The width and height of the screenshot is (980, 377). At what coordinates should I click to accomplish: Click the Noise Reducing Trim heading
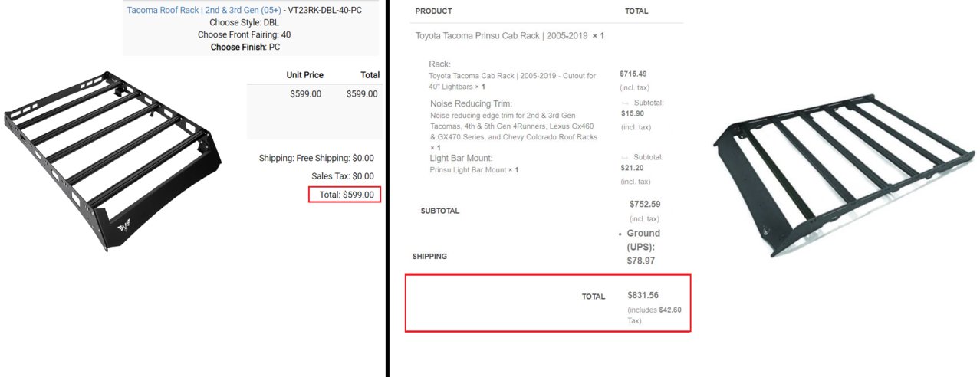pyautogui.click(x=471, y=103)
